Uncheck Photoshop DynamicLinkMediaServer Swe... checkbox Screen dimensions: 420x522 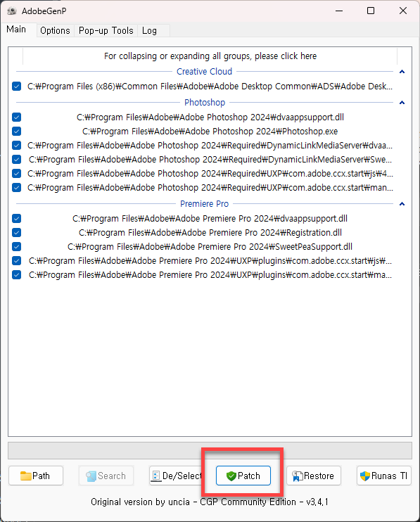17,160
